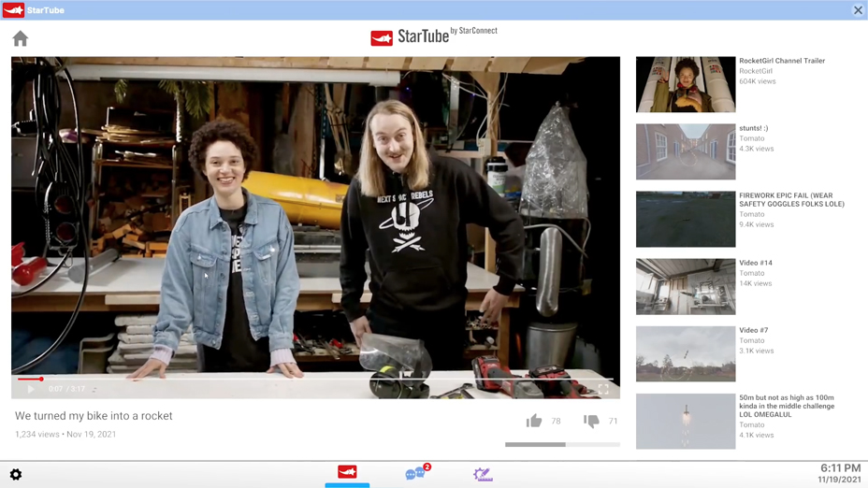Go to the StarTube home page
Viewport: 868px width, 488px height.
[21, 38]
